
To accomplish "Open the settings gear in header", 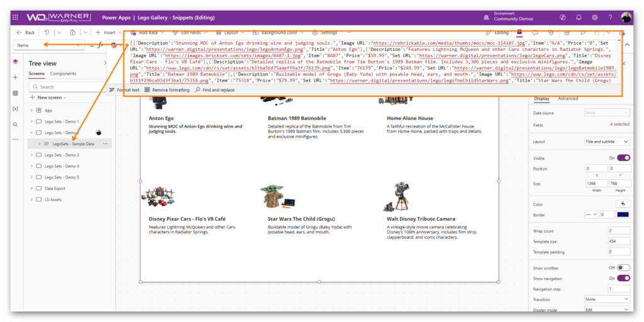I will pos(595,17).
